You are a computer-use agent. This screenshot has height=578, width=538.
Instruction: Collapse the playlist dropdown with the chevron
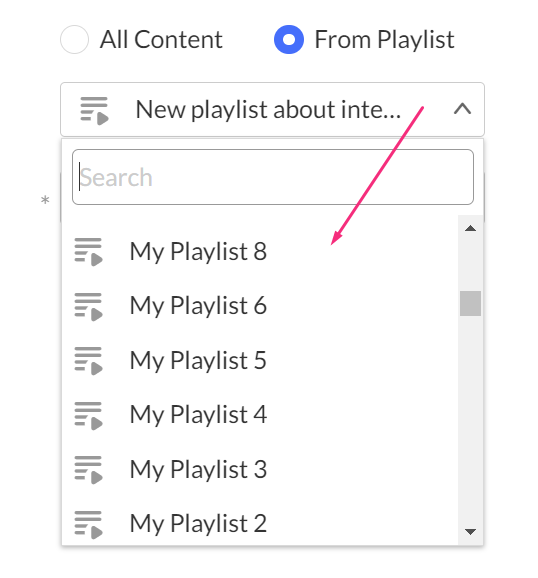462,109
